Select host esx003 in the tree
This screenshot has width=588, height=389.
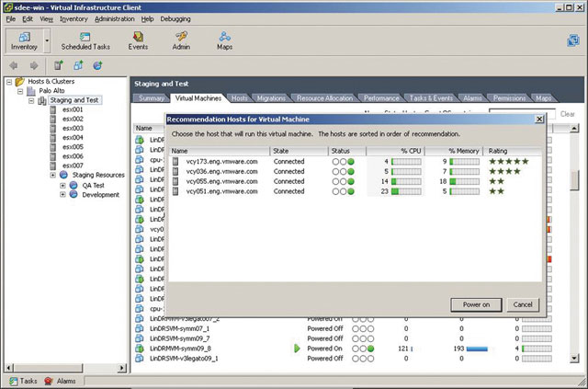coord(73,128)
